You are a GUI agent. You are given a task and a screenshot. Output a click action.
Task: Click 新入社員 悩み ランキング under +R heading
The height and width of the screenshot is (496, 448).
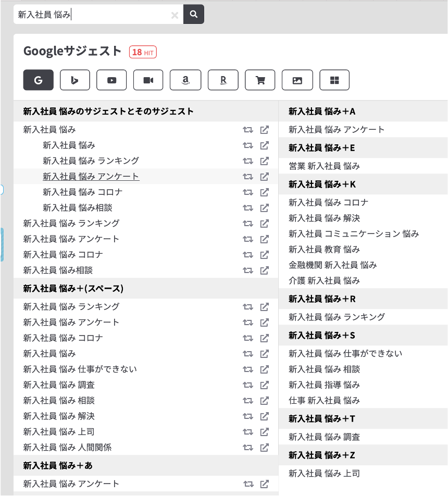tap(337, 317)
